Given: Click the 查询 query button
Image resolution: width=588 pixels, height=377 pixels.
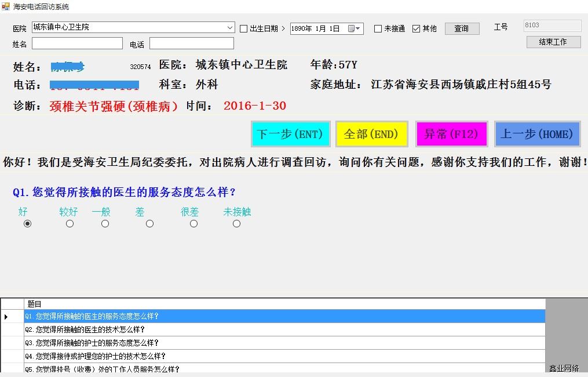Looking at the screenshot, I should [462, 28].
